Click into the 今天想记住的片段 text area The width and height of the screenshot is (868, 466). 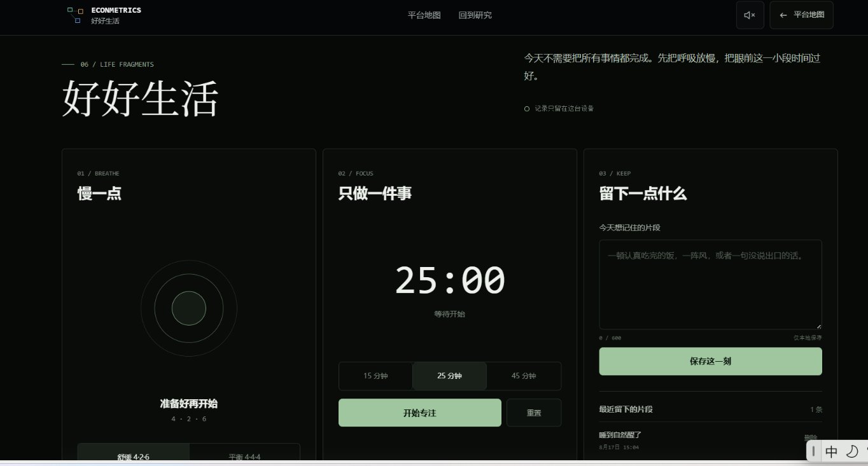coord(710,284)
